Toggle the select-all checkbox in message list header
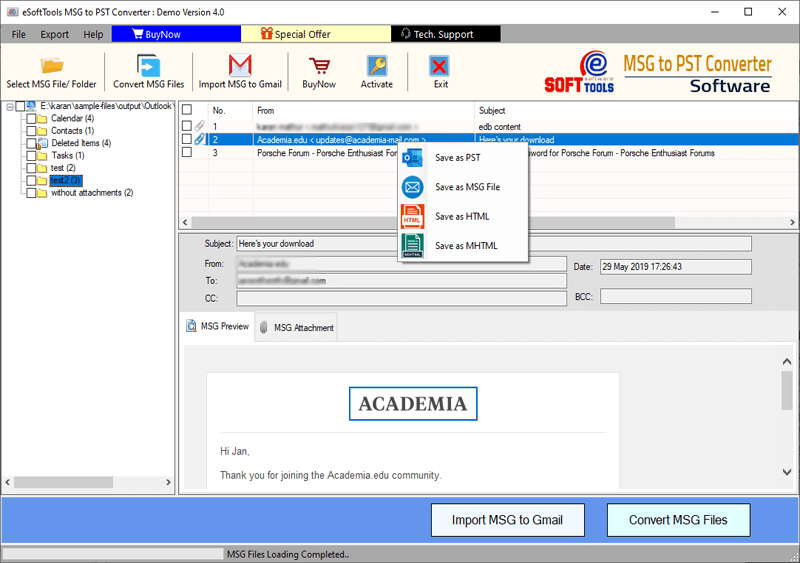This screenshot has height=563, width=800. tap(187, 110)
